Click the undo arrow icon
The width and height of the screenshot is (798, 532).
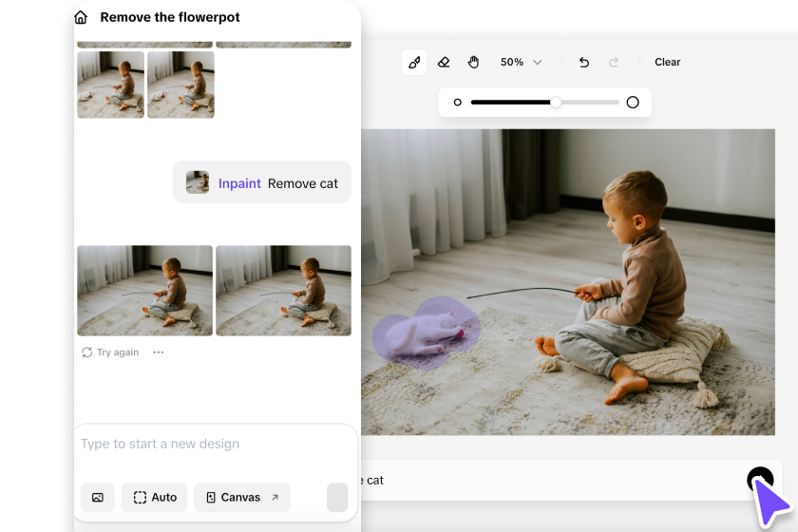584,63
